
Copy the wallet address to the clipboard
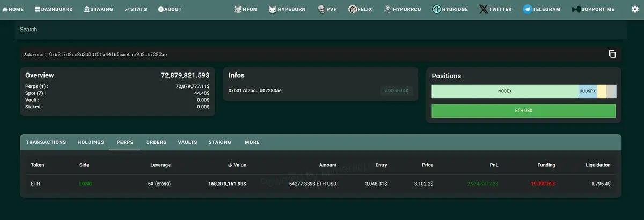tap(612, 54)
